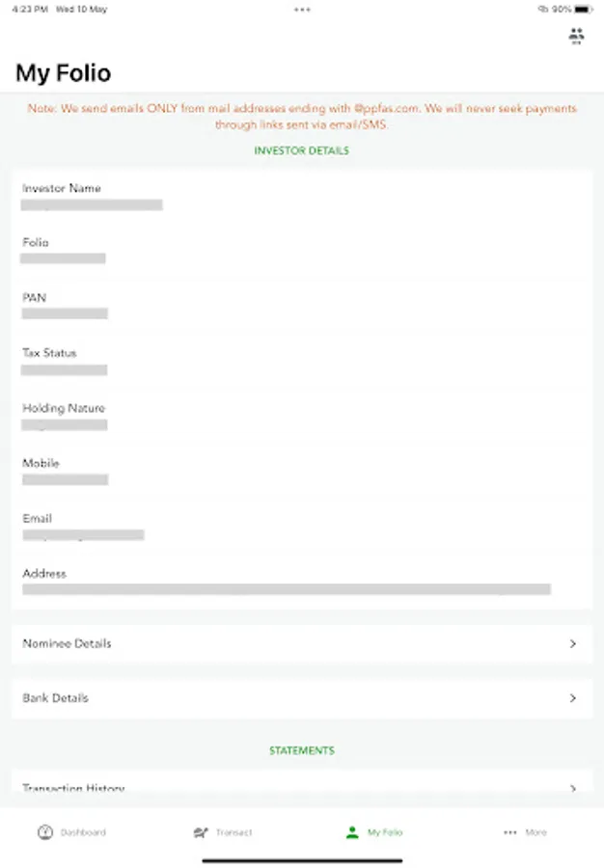The image size is (604, 868).
Task: Open the More ellipsis icon
Action: tap(509, 832)
